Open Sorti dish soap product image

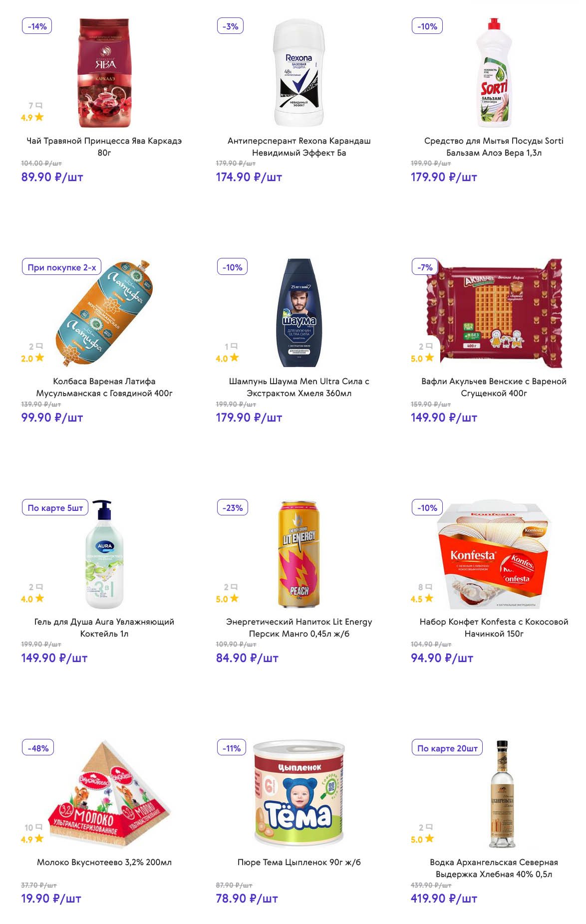point(493,73)
